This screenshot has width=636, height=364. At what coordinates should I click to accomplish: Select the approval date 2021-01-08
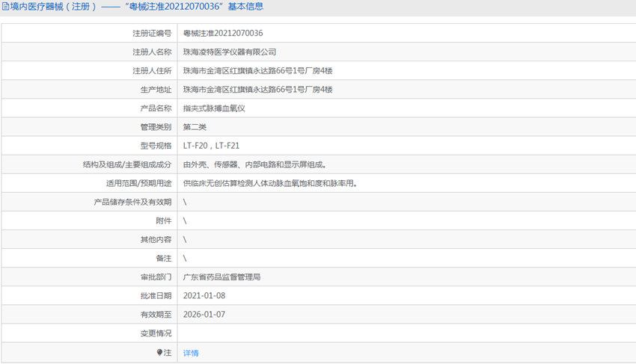point(204,295)
